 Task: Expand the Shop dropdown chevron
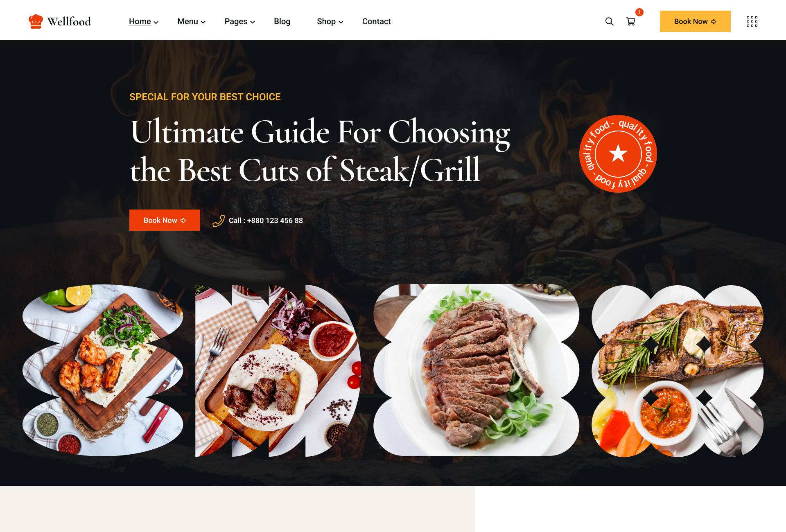tap(341, 23)
